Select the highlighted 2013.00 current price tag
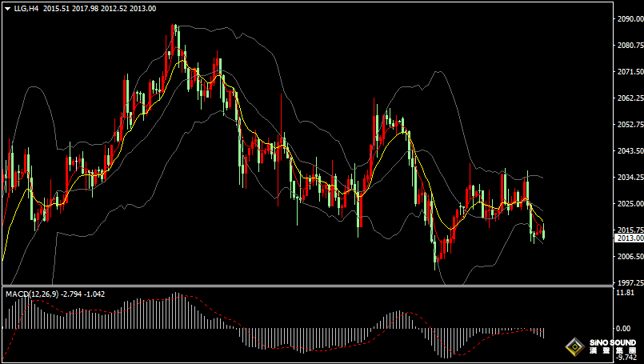The width and height of the screenshot is (644, 364). (x=630, y=238)
